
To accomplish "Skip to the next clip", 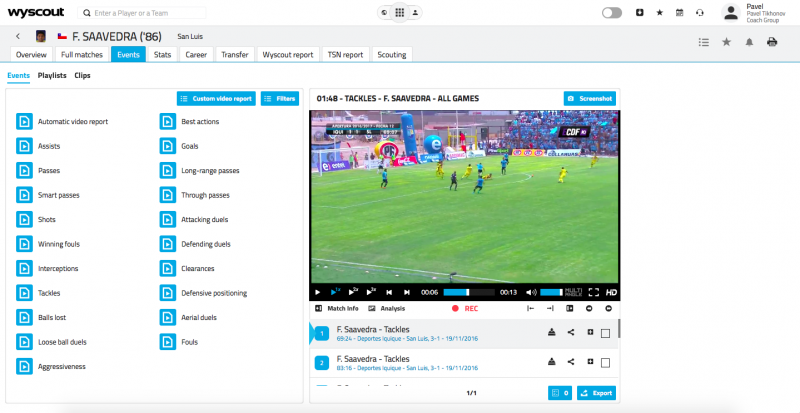I will (407, 293).
